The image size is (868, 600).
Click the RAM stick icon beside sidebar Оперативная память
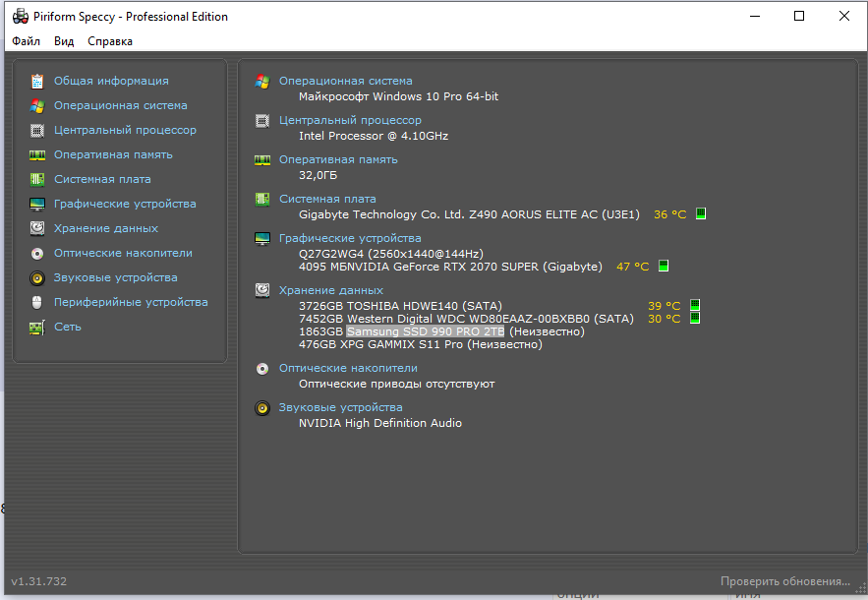(37, 154)
